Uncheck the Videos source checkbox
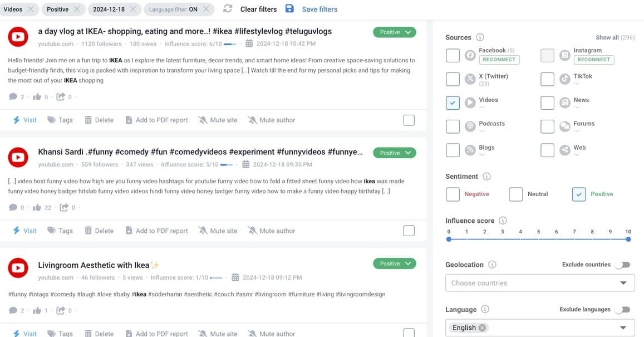 click(453, 102)
